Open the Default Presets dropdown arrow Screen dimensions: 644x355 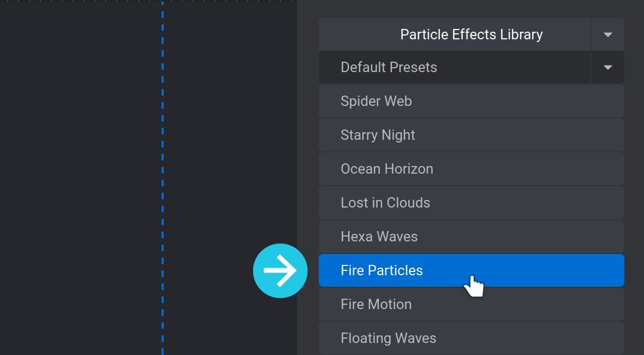(x=608, y=67)
